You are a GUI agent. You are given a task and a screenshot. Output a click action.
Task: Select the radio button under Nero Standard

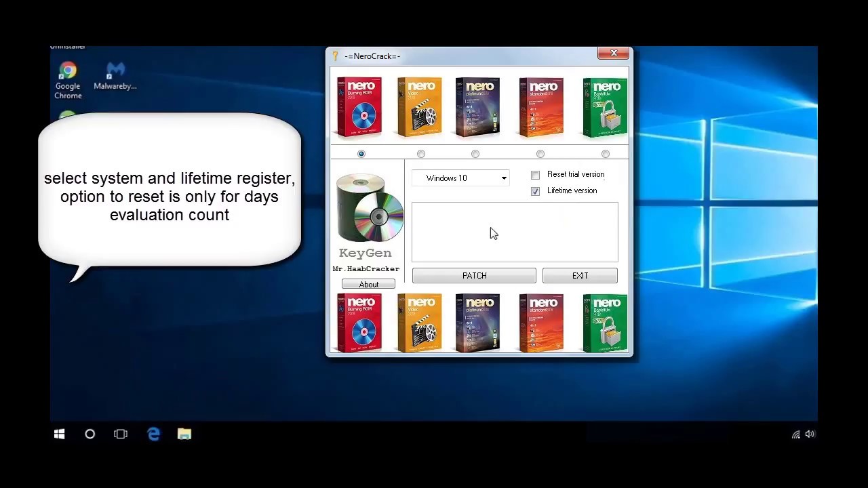pos(540,154)
